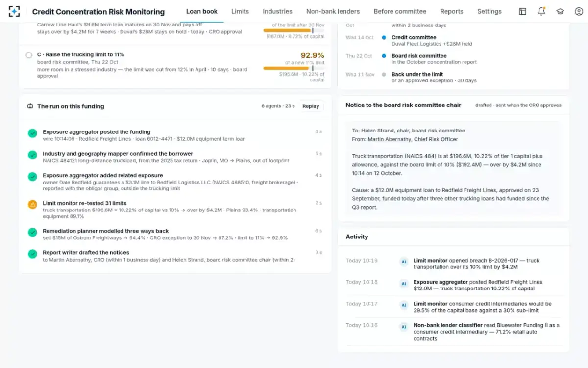Click the 'From: Martin Abernathy' line in the notice
Viewport: 588px width, 368px height.
405,139
